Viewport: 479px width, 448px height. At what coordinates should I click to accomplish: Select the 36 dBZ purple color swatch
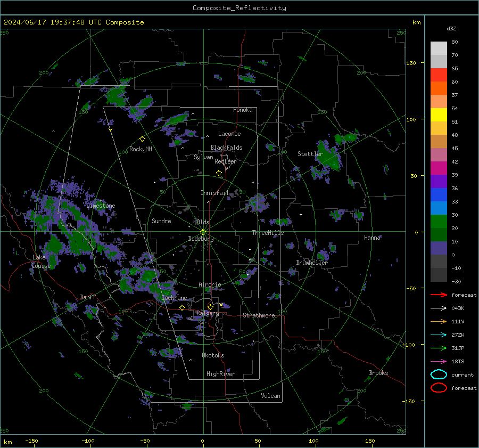439,182
